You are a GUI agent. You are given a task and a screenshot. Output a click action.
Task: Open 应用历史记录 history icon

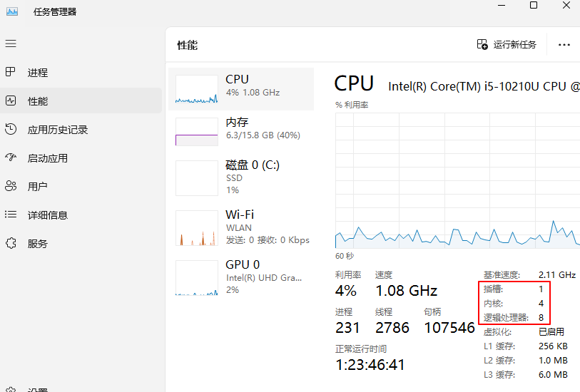11,129
